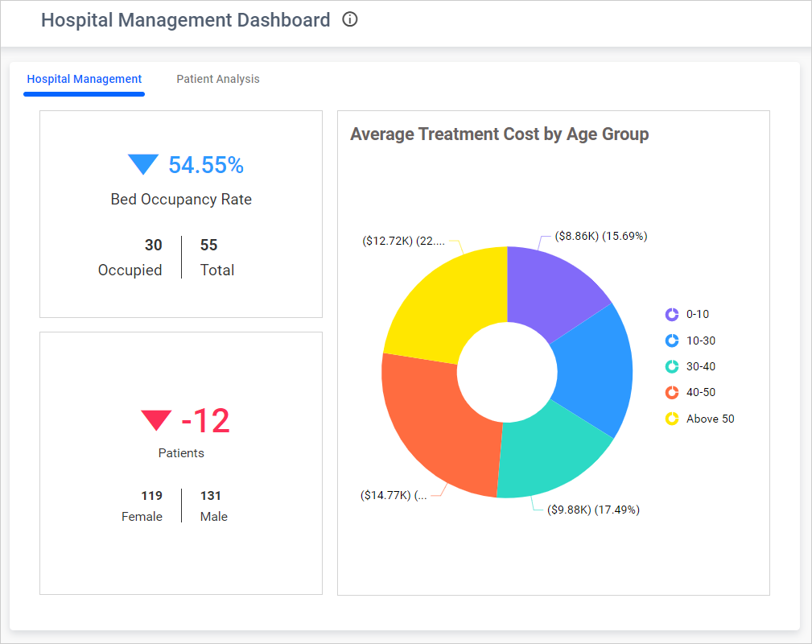
Task: Click the info icon beside dashboard title
Action: [x=349, y=20]
